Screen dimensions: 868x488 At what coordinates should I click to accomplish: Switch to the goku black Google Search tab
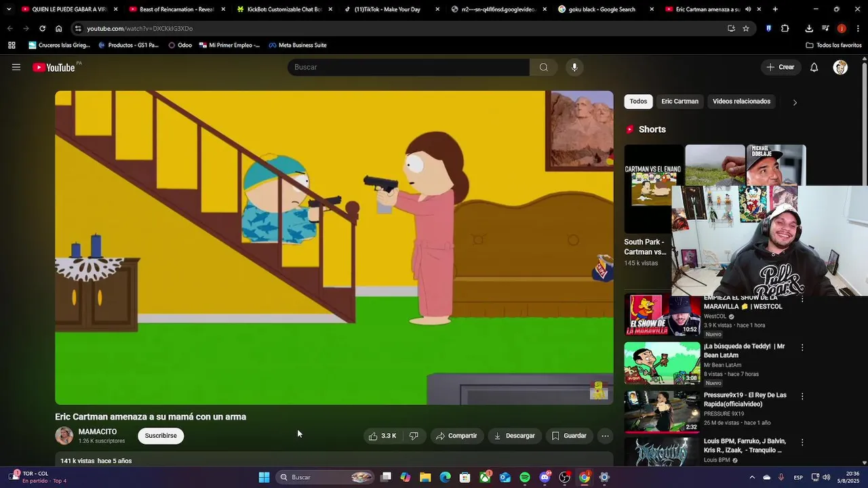point(606,9)
